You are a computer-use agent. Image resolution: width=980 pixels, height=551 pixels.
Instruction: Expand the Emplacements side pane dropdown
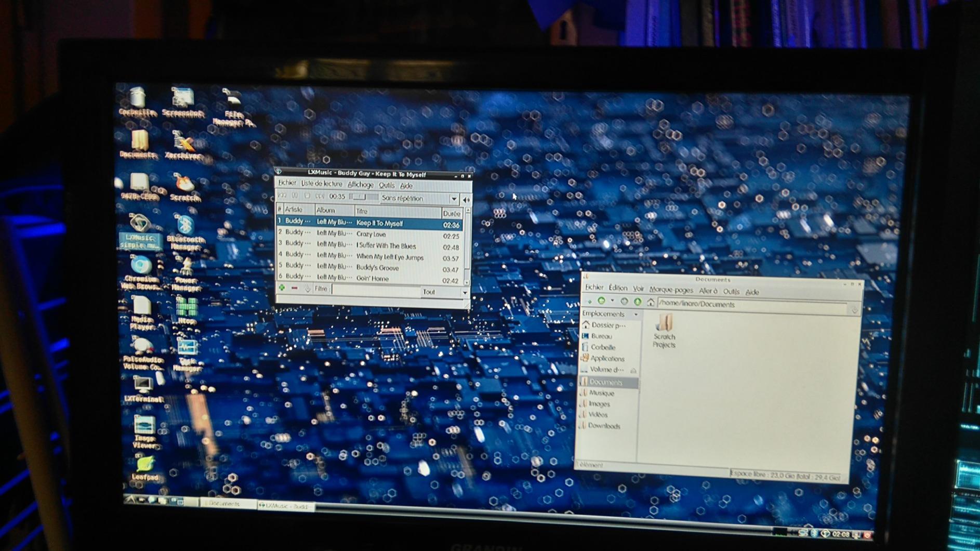635,314
